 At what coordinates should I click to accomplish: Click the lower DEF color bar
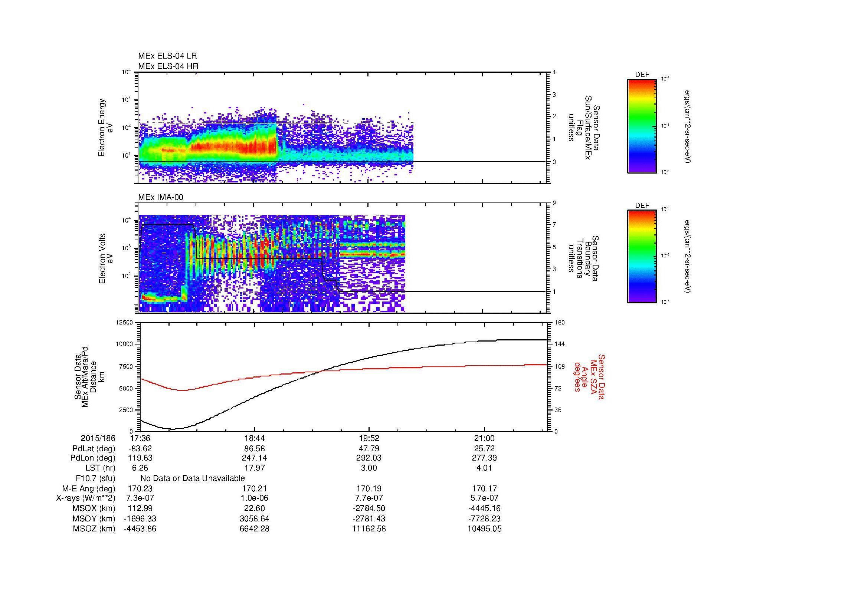coord(642,257)
